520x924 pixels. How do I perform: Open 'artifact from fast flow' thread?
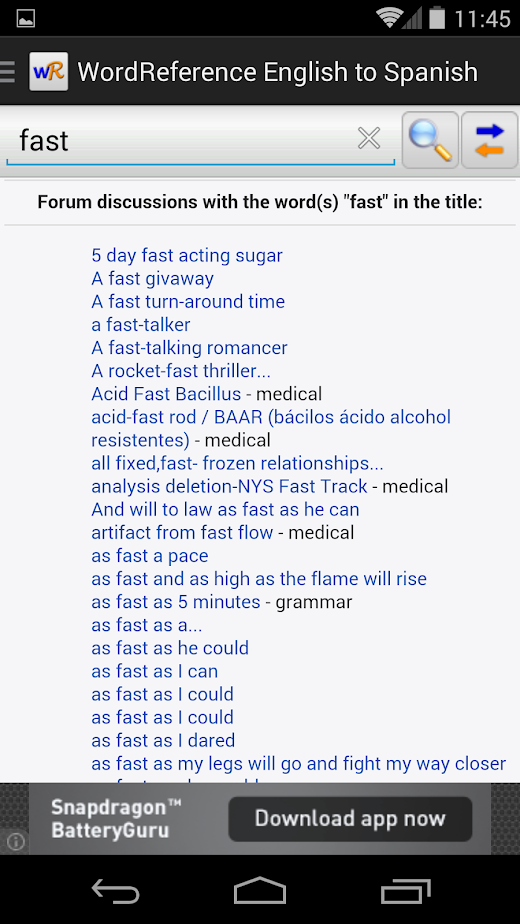(182, 533)
